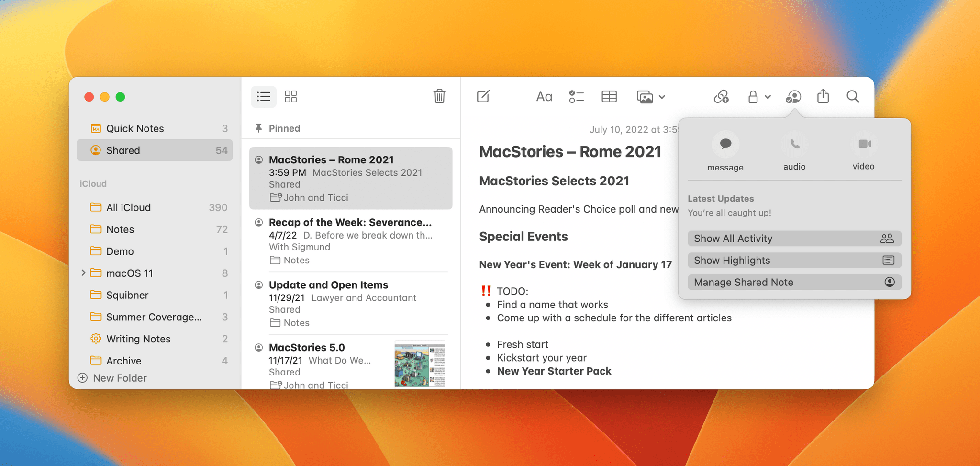Screen dimensions: 980x466
Task: Choose Show All Activity
Action: click(794, 239)
